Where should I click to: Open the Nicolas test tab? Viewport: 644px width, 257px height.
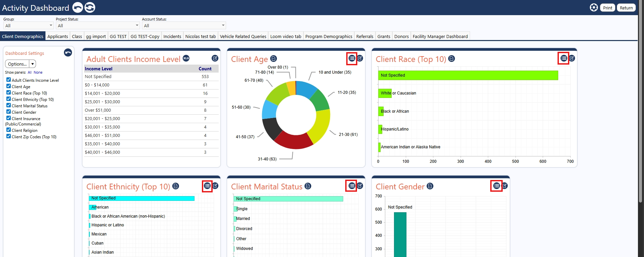click(201, 36)
